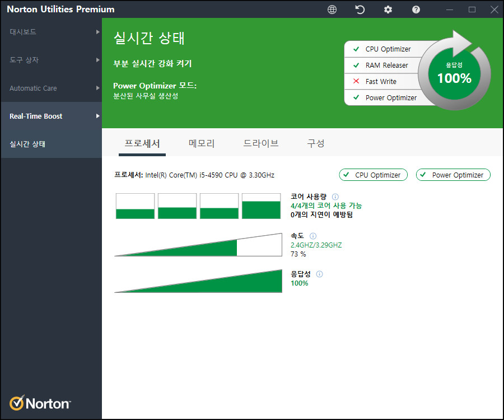Open Automatic Care in the sidebar

click(51, 88)
